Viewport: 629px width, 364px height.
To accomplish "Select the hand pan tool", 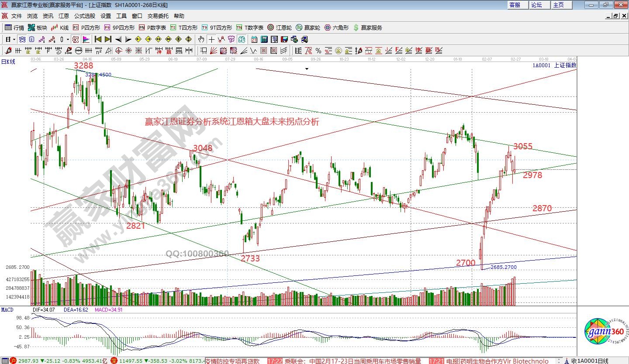I will coord(201,39).
